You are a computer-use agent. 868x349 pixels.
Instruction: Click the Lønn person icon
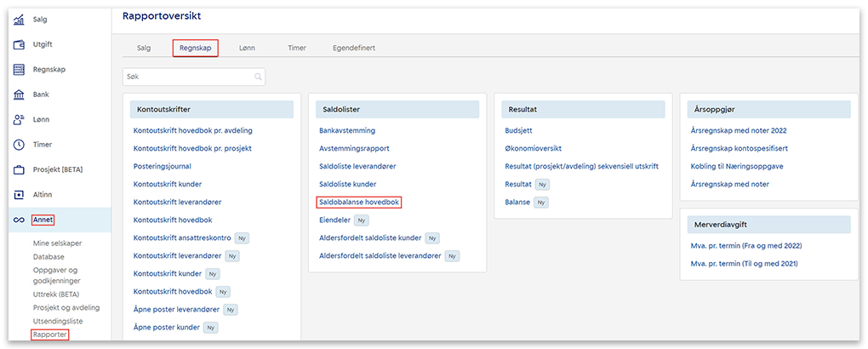pyautogui.click(x=19, y=120)
